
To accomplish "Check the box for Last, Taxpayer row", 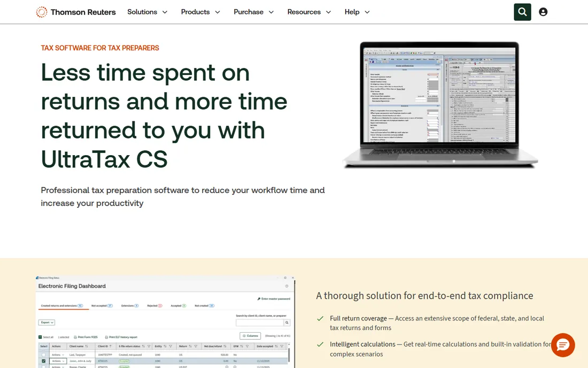I will coord(43,355).
